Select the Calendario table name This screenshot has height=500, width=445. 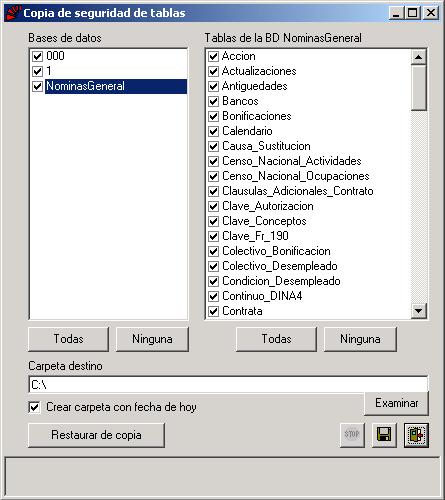tap(247, 131)
